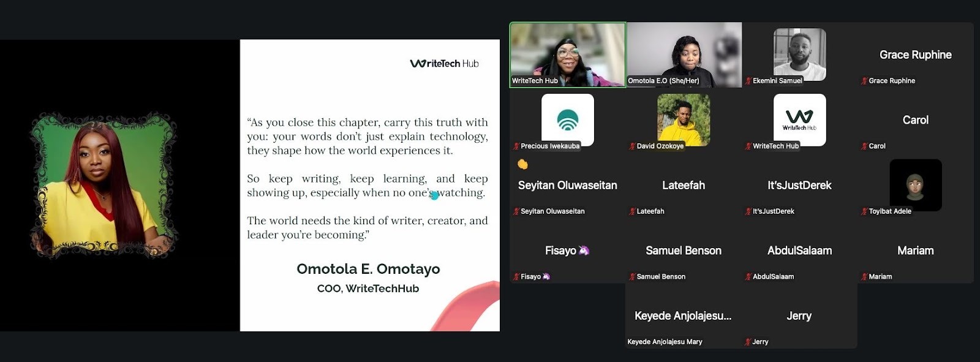Click the large Grace Ruphine display name

[916, 55]
